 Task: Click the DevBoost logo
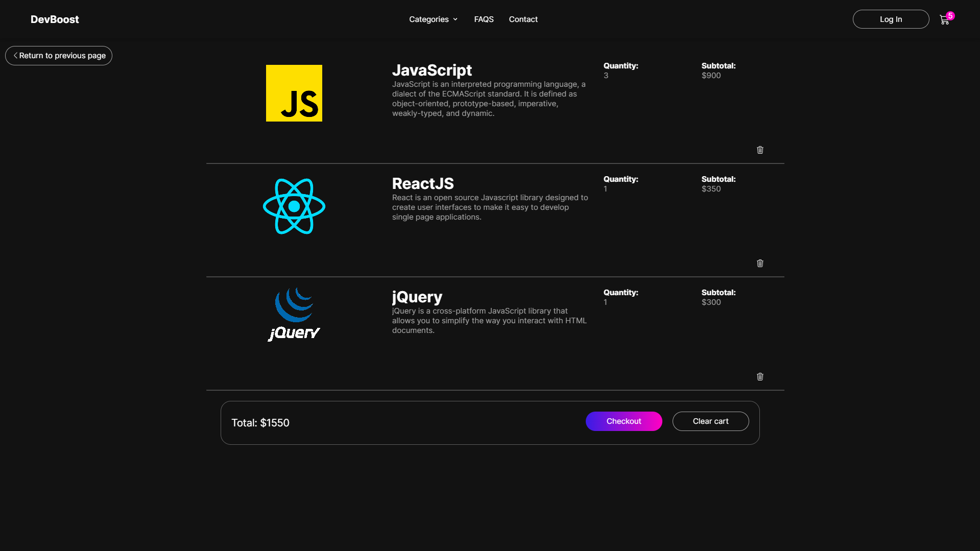pyautogui.click(x=55, y=19)
